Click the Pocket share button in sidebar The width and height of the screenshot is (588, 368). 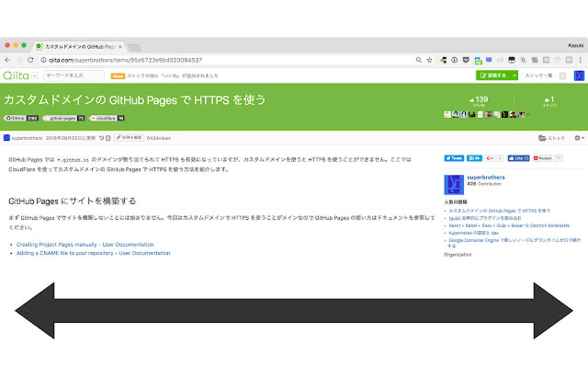pyautogui.click(x=542, y=158)
